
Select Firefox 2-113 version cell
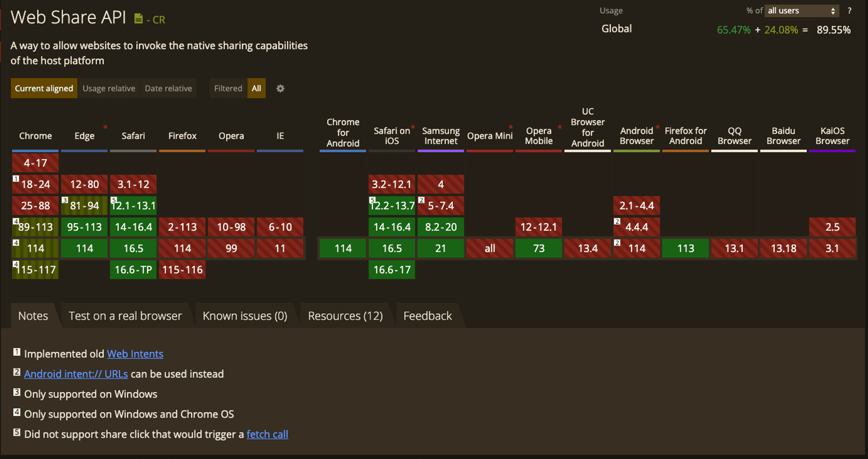(x=182, y=227)
